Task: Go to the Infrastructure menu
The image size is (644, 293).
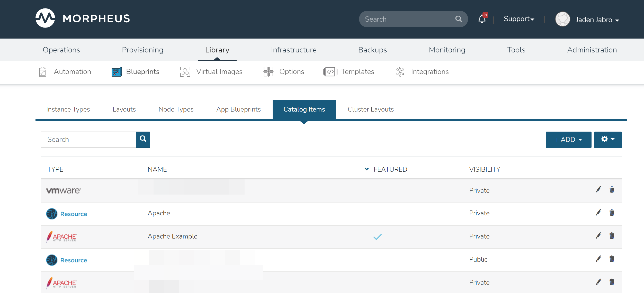Action: coord(293,50)
